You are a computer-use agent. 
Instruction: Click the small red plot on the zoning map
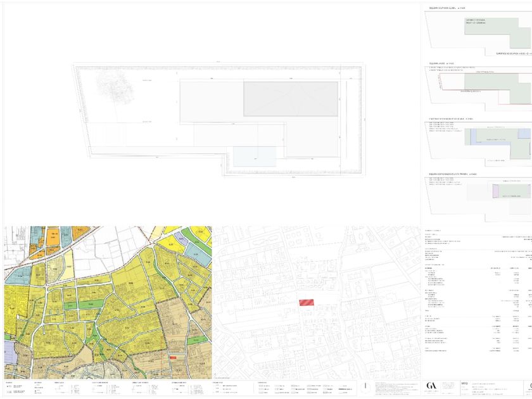tap(173, 357)
